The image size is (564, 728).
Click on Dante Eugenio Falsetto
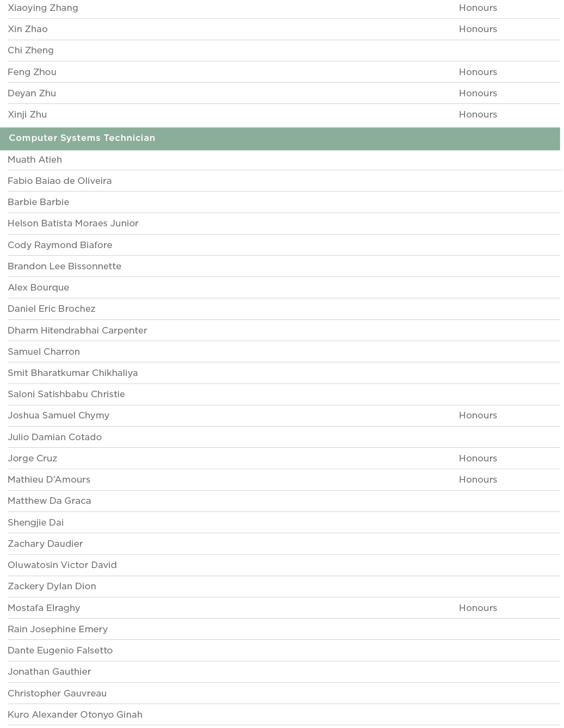[x=60, y=650]
